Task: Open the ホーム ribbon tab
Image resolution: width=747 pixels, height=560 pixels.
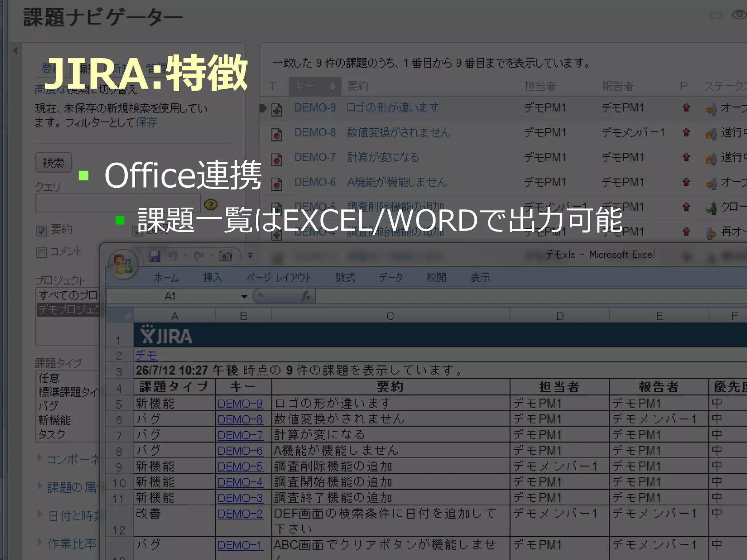Action: click(166, 278)
